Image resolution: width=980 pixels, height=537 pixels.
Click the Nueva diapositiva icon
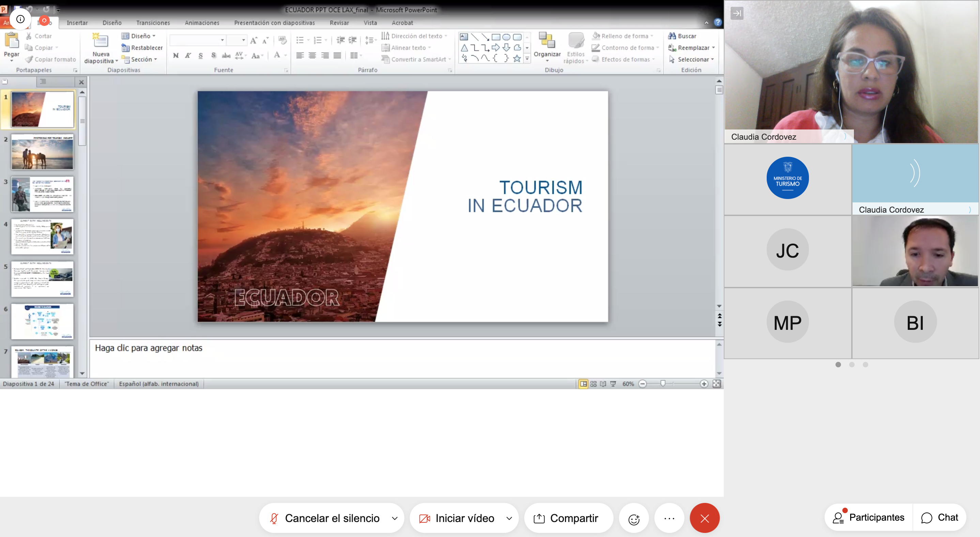(101, 41)
